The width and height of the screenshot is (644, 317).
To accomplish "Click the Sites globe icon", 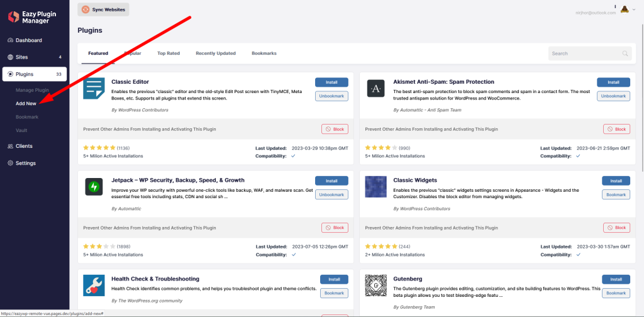I will (x=11, y=57).
